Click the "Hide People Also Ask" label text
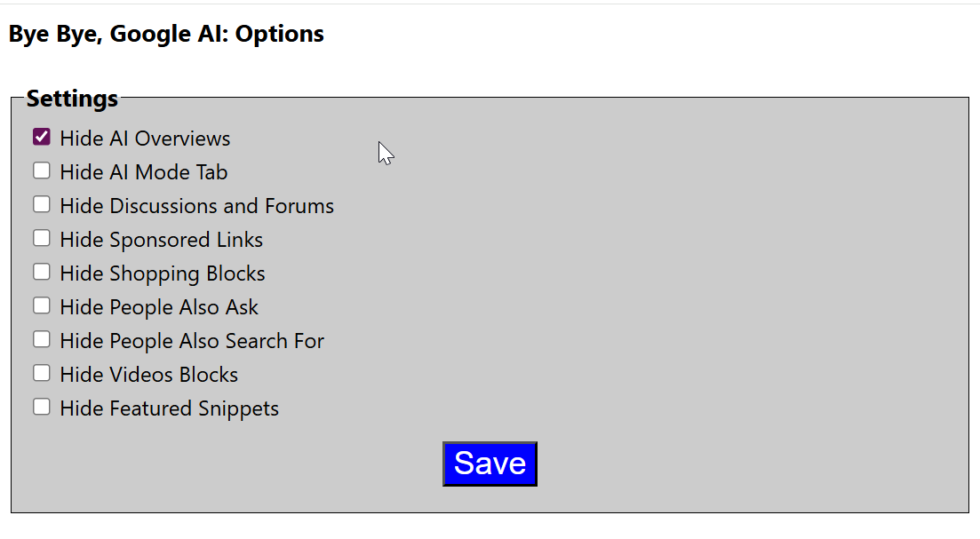 pyautogui.click(x=159, y=307)
